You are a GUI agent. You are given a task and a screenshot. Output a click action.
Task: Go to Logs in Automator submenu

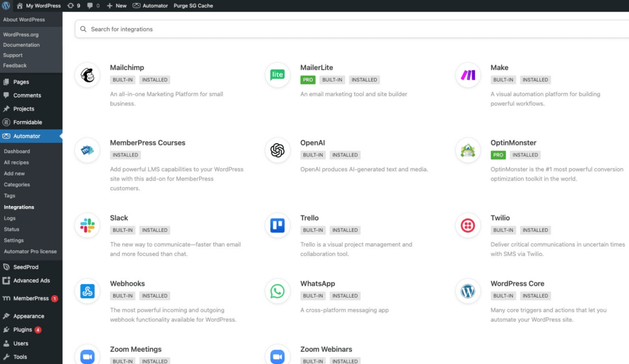pyautogui.click(x=10, y=218)
